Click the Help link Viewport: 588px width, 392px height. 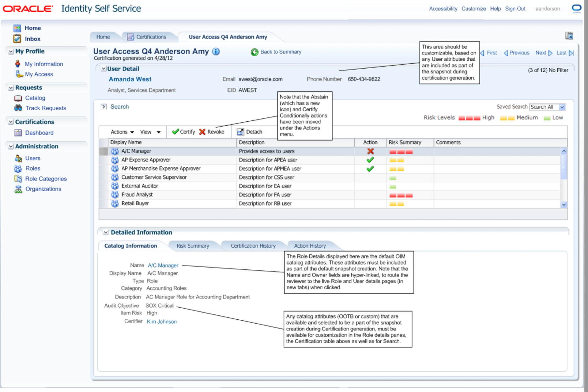[495, 9]
